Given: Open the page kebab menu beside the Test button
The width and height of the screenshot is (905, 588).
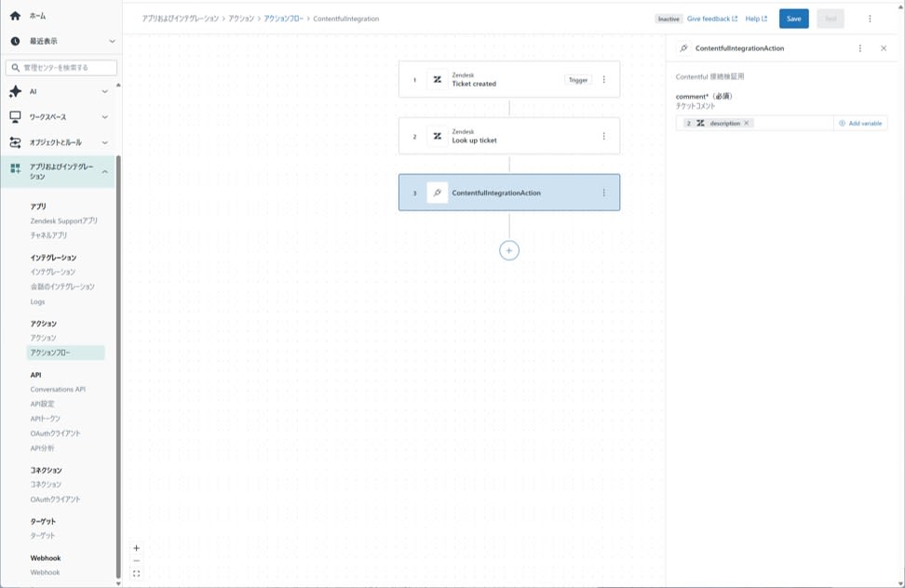Looking at the screenshot, I should pyautogui.click(x=870, y=19).
